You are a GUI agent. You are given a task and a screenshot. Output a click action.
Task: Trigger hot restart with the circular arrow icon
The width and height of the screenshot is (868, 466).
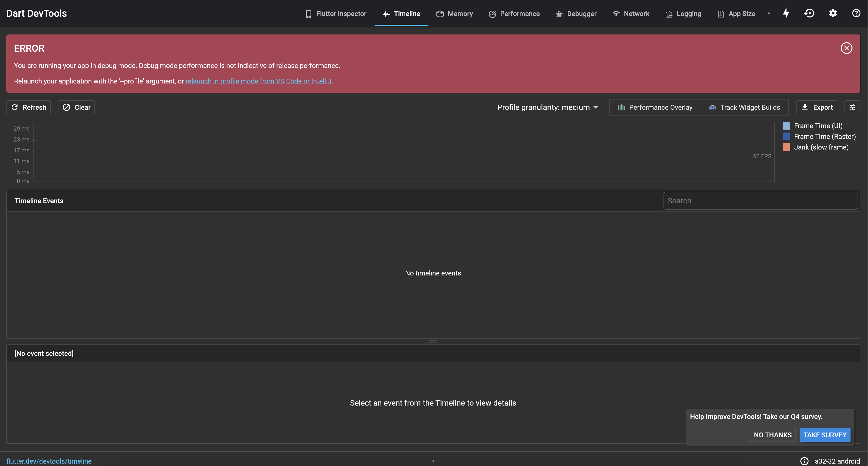(809, 13)
